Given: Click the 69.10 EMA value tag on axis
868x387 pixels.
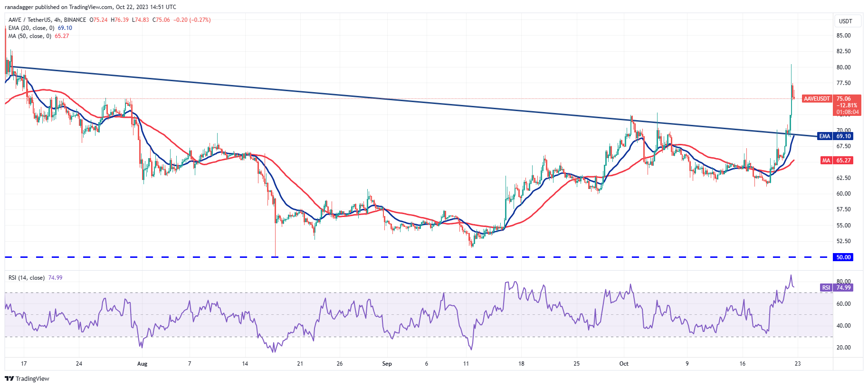Looking at the screenshot, I should point(844,136).
